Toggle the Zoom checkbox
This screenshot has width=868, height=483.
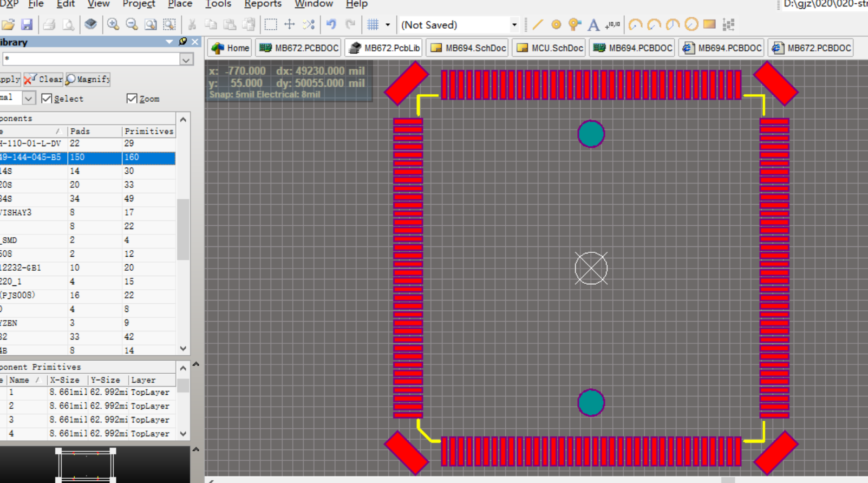pos(132,99)
